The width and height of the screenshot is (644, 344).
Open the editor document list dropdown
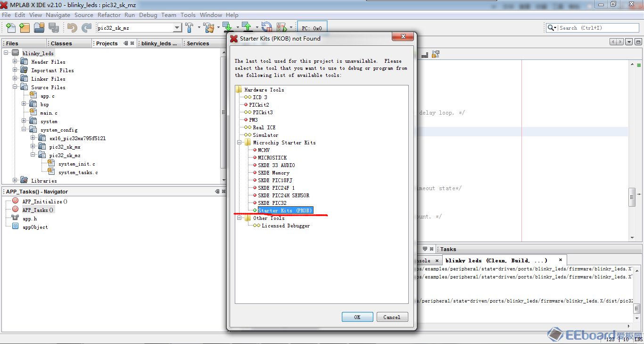tap(629, 42)
